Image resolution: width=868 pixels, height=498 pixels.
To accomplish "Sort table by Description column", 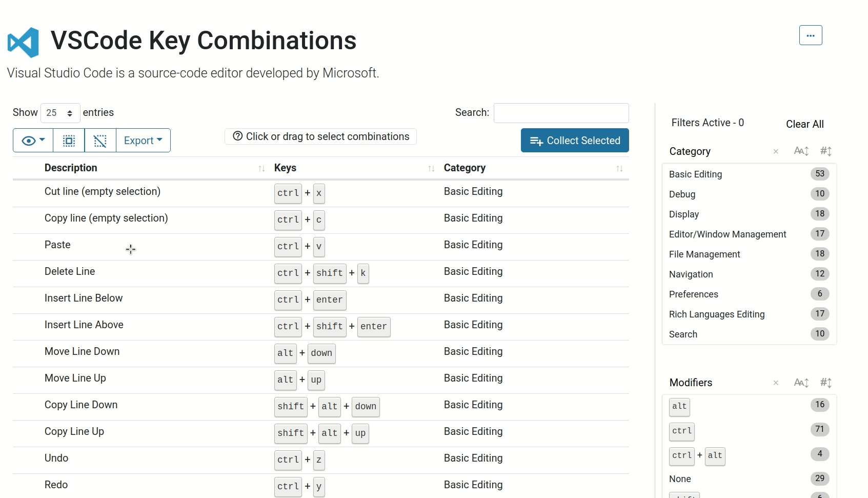I will coord(261,168).
